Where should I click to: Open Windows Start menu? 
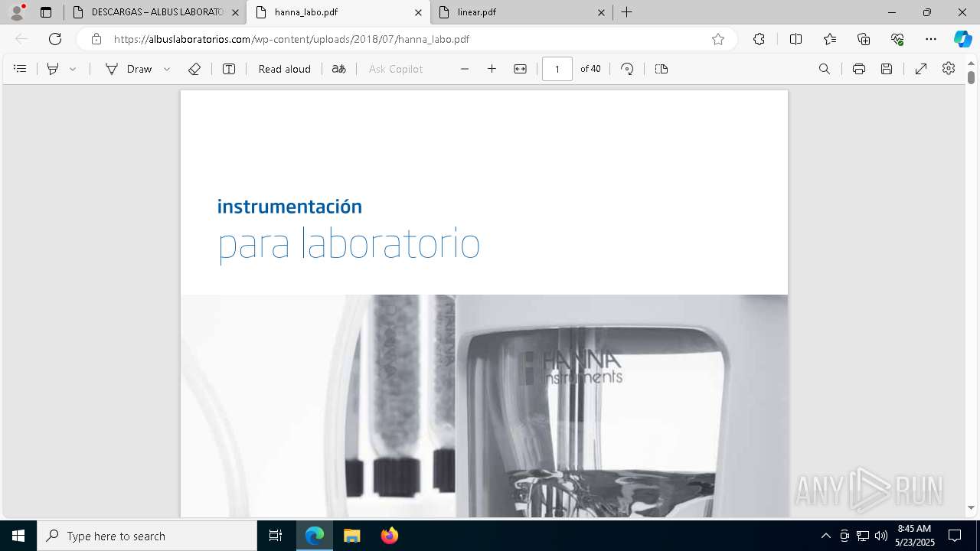coord(18,536)
